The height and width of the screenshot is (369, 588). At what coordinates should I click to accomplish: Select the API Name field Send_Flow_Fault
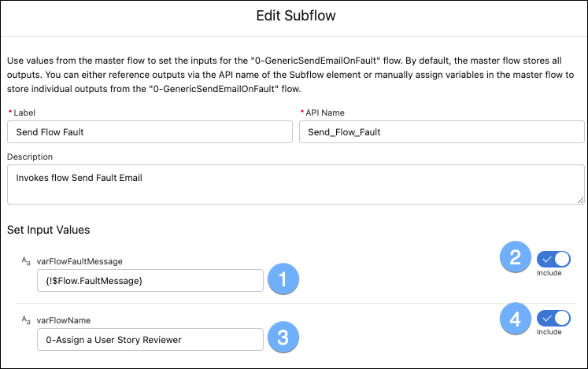442,131
